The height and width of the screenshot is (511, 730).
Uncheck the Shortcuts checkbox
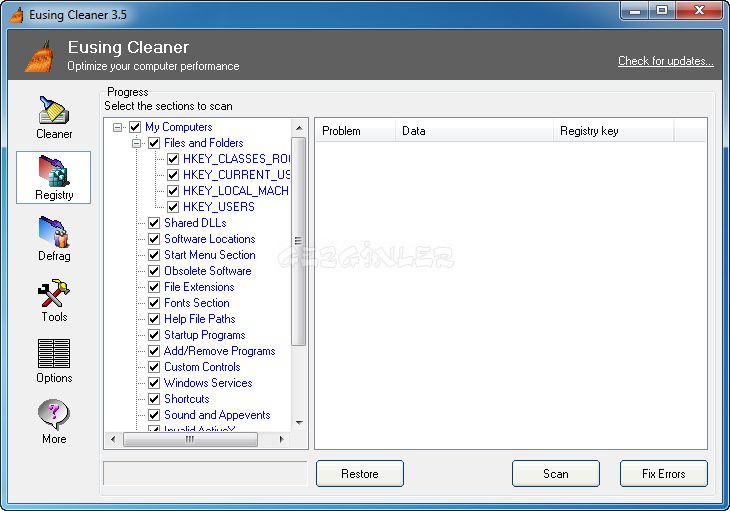[154, 399]
